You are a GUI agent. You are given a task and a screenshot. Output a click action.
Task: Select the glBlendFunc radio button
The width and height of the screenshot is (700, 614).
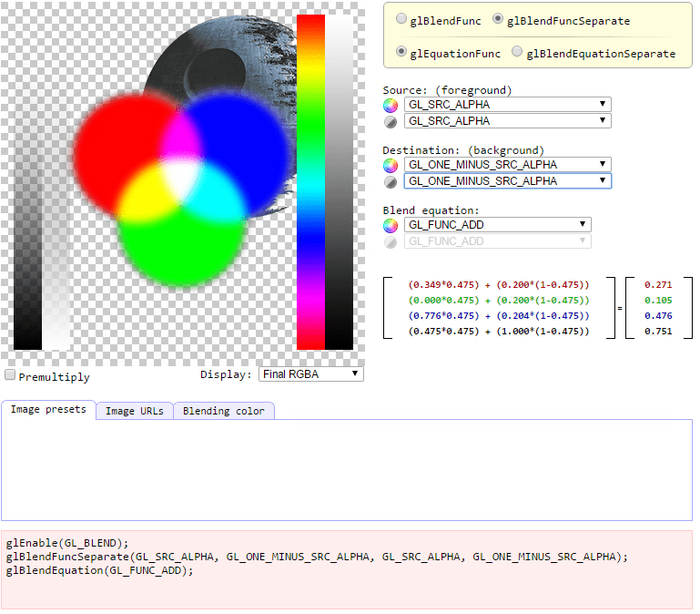point(401,18)
